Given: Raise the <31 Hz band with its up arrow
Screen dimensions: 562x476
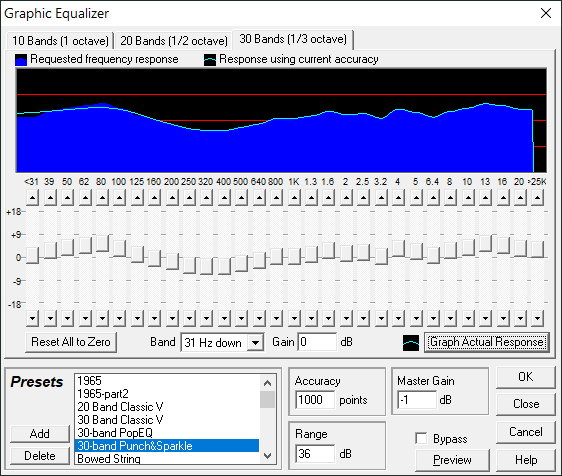Looking at the screenshot, I should point(32,197).
